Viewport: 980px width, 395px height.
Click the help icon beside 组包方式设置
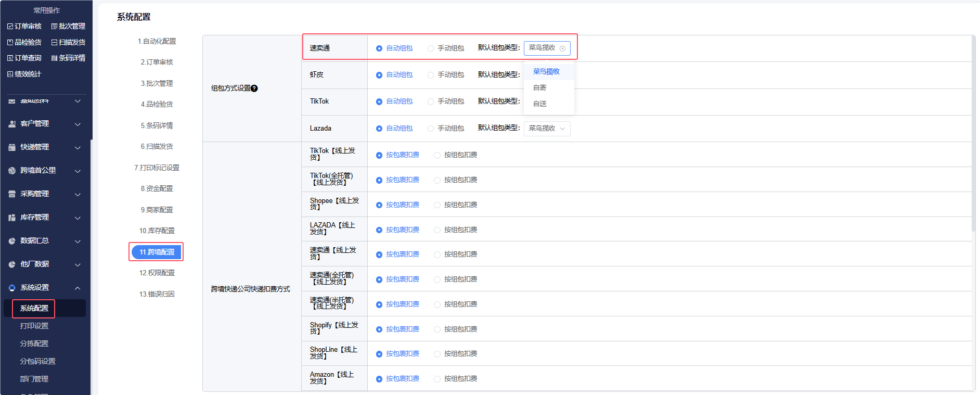pos(254,88)
